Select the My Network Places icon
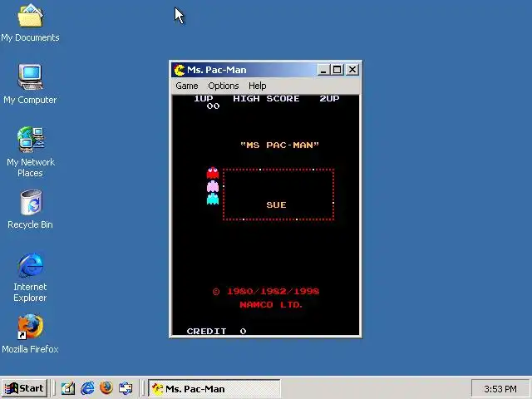Viewport: 532px width, 399px height. [x=30, y=151]
